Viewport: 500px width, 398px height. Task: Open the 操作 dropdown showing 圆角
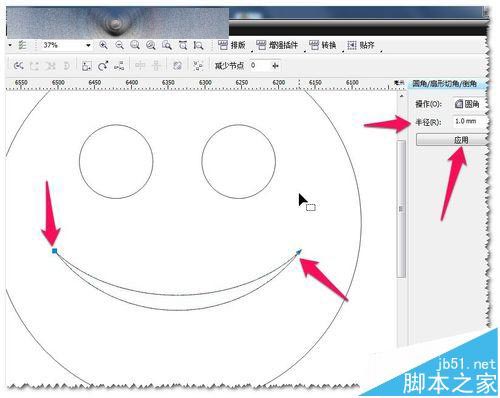click(469, 104)
